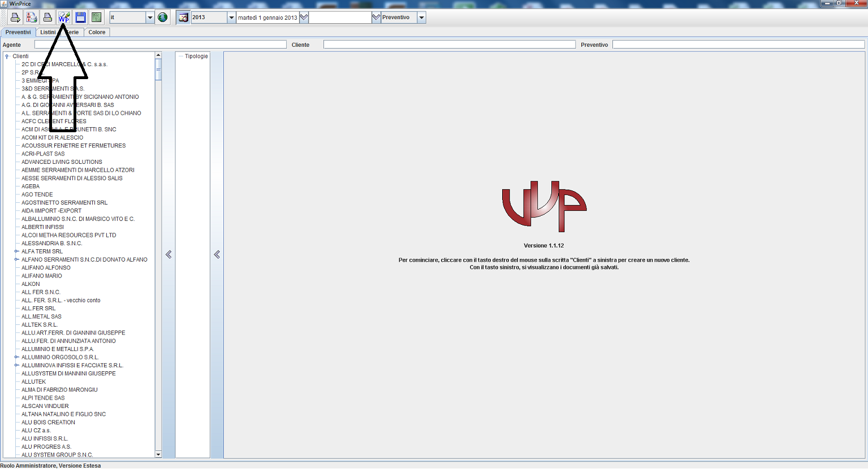868x469 pixels.
Task: Click the globe icon next to language
Action: 163,18
